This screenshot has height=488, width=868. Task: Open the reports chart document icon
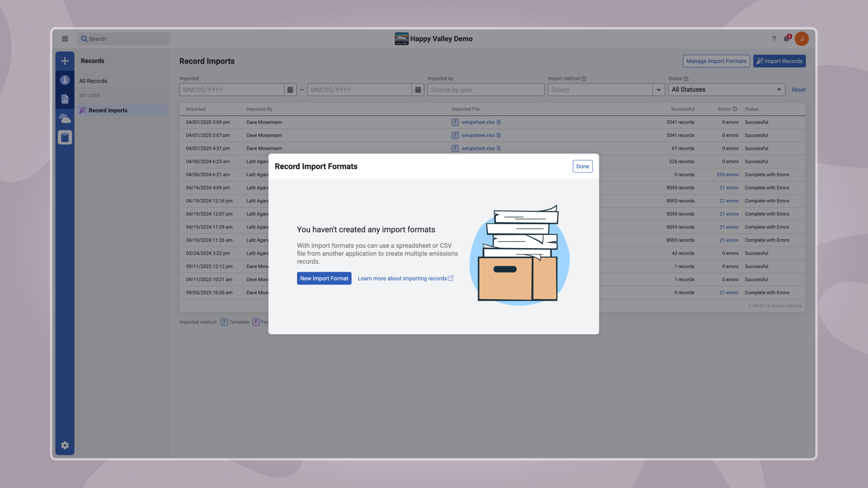coord(65,99)
